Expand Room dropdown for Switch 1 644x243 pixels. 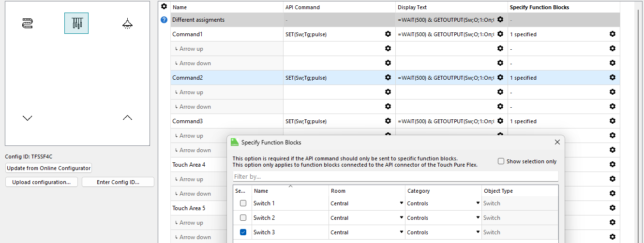401,203
